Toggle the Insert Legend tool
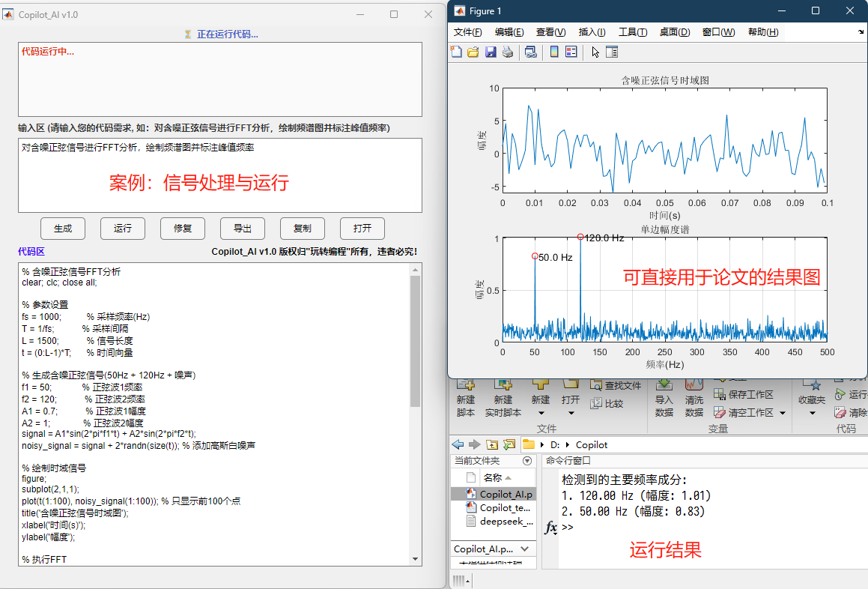The height and width of the screenshot is (589, 868). coord(571,52)
